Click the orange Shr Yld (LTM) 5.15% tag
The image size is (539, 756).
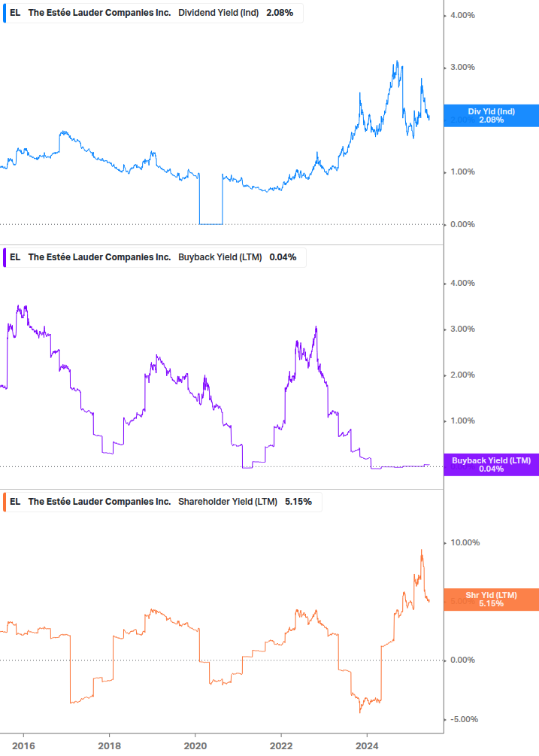click(x=492, y=600)
